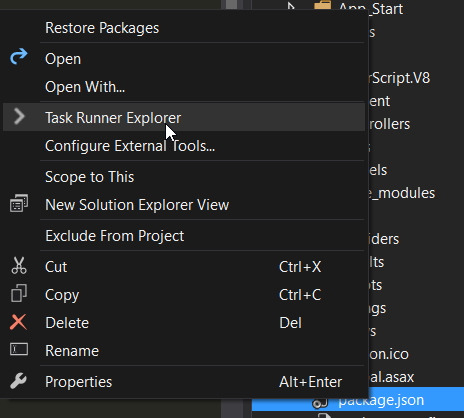Click the Task Runner Explorer chevron icon
Image resolution: width=464 pixels, height=418 pixels.
pyautogui.click(x=19, y=117)
